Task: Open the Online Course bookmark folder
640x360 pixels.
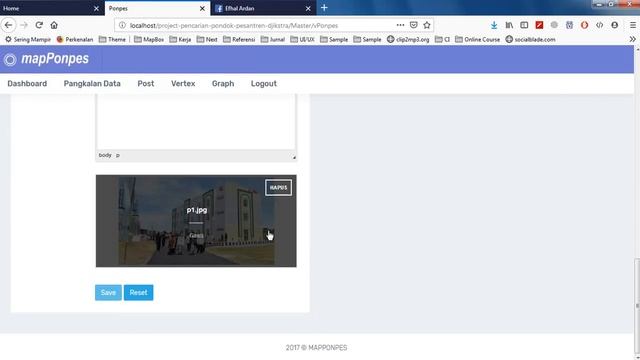Action: tap(478, 40)
